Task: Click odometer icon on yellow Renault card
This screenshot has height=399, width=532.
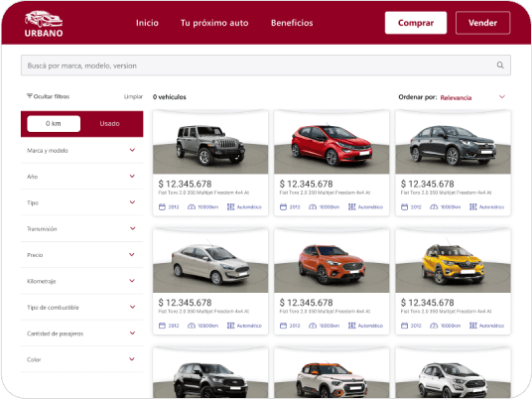Action: tap(434, 326)
